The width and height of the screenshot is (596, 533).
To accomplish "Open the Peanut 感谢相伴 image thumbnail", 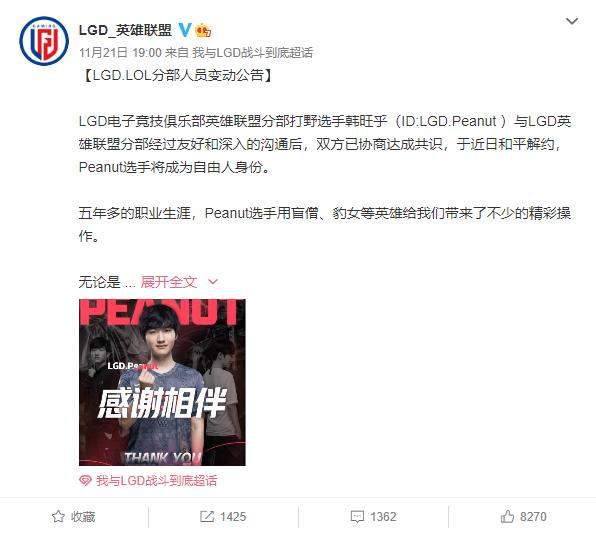I will coord(162,382).
